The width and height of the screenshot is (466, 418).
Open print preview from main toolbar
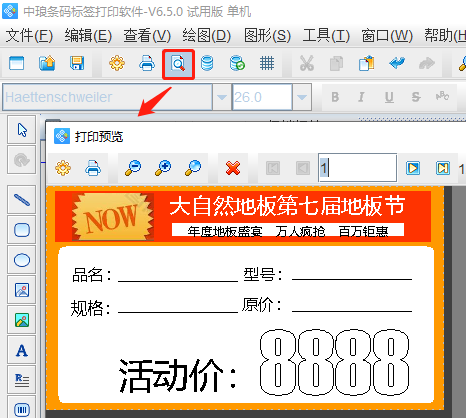[x=178, y=64]
